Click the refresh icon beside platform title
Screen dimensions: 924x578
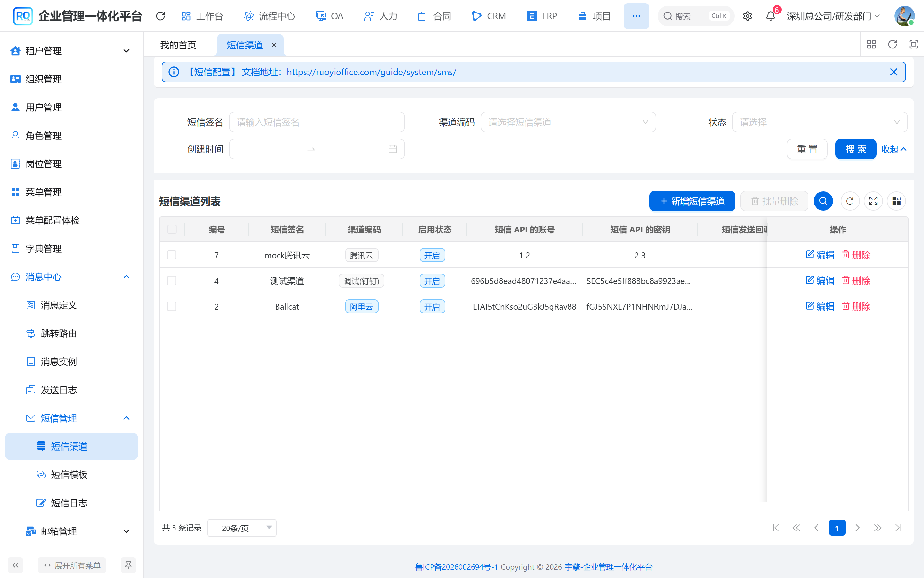[160, 16]
